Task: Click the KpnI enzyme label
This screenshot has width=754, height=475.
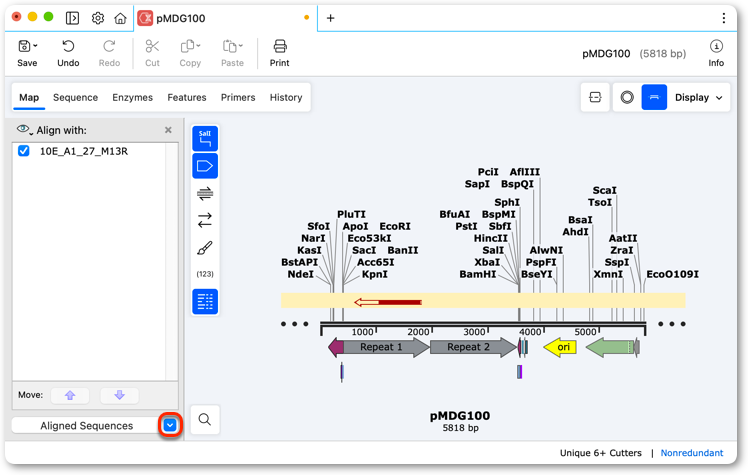Action: click(x=375, y=275)
